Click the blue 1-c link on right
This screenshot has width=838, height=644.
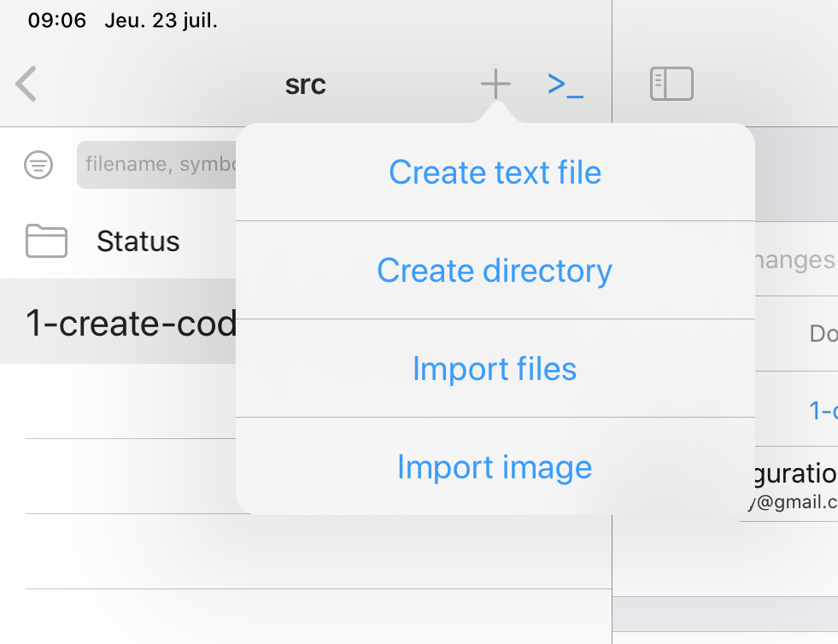pos(823,411)
